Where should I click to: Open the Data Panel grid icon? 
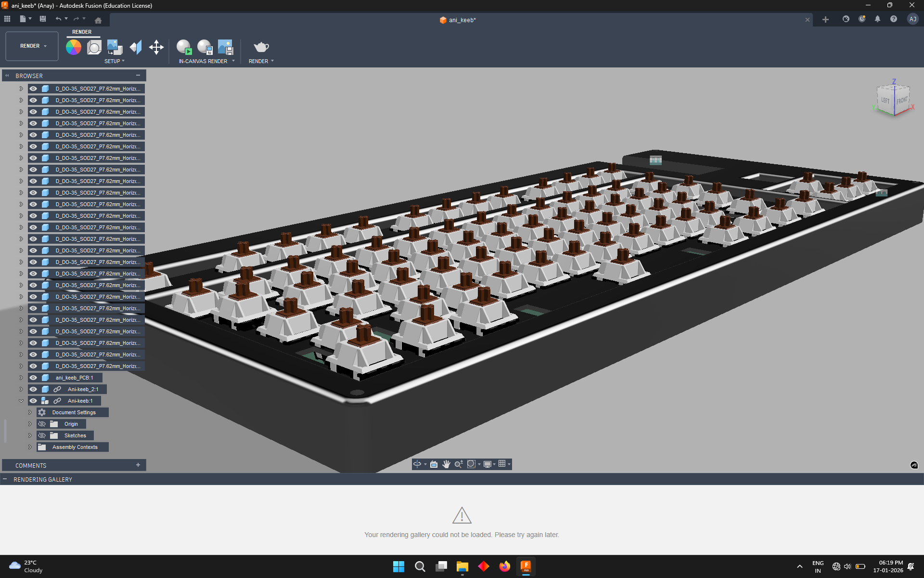tap(7, 19)
